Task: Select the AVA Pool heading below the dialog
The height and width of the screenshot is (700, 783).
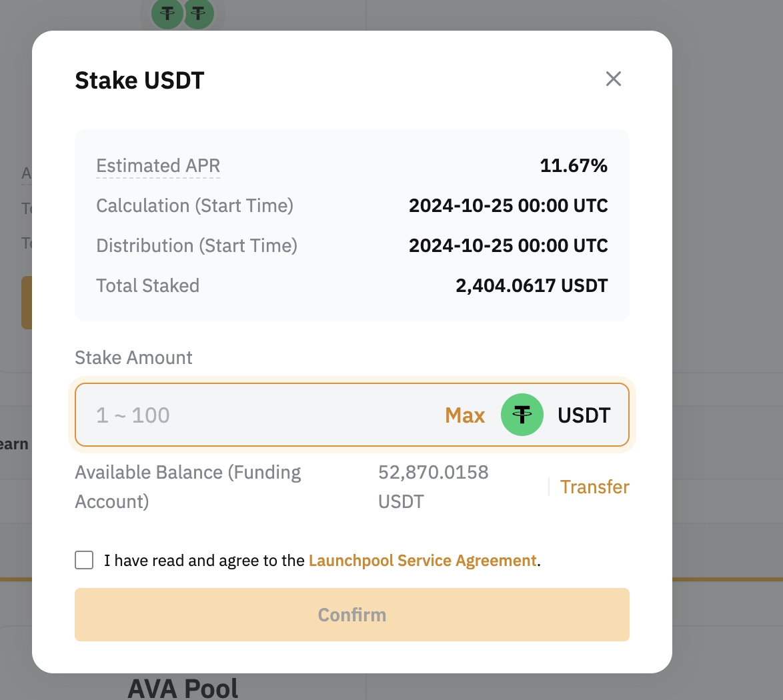Action: pos(183,689)
